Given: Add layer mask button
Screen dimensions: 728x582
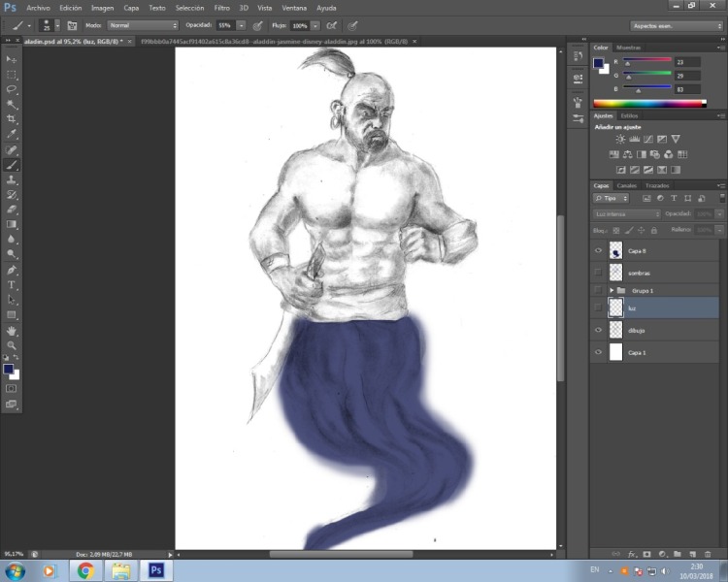Looking at the screenshot, I should [x=646, y=554].
